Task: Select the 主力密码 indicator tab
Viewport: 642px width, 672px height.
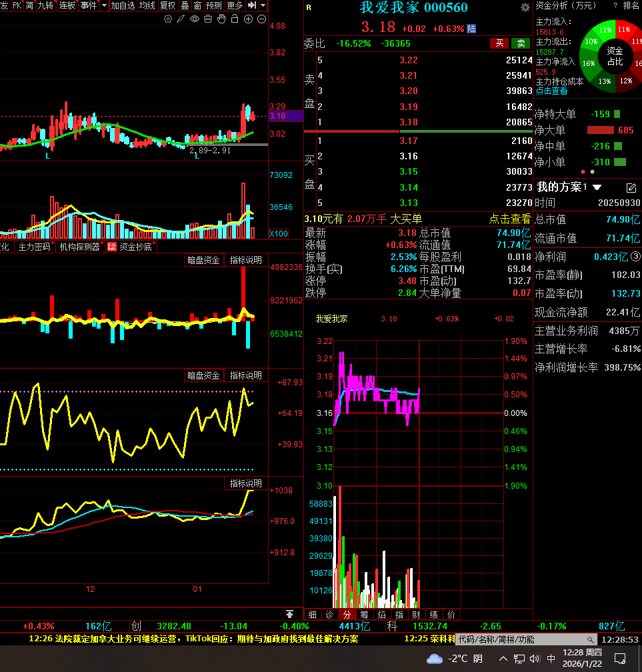Action: 34,247
